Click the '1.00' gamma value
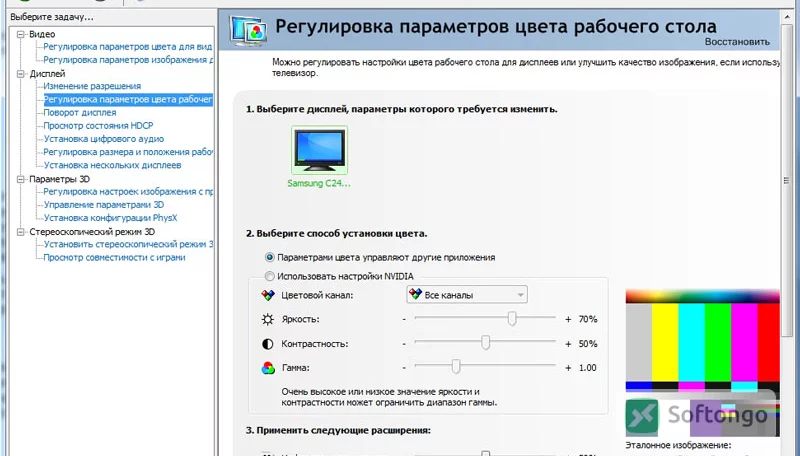The image size is (800, 456). (x=588, y=368)
